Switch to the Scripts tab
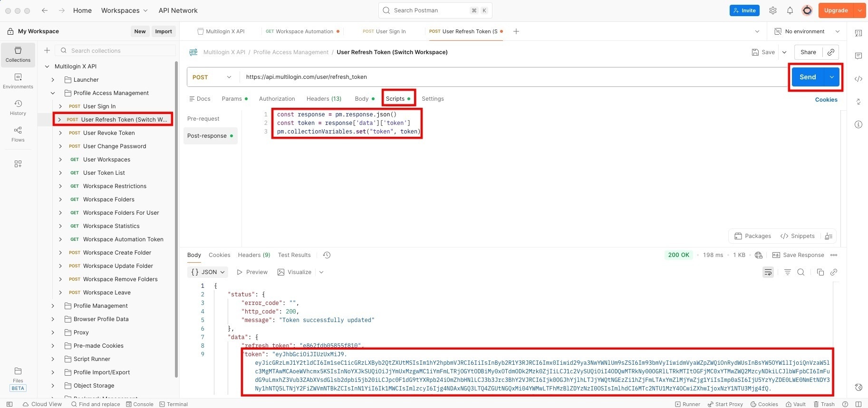Image resolution: width=868 pixels, height=408 pixels. tap(398, 99)
